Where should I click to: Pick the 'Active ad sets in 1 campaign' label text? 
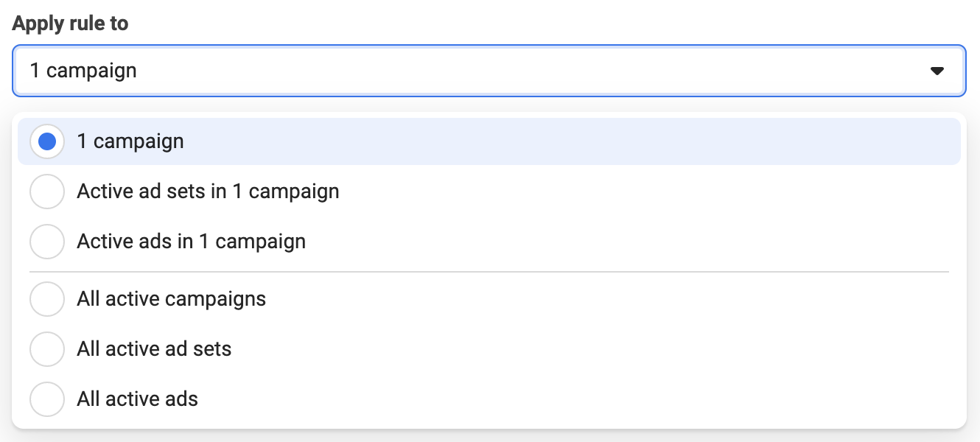(208, 192)
